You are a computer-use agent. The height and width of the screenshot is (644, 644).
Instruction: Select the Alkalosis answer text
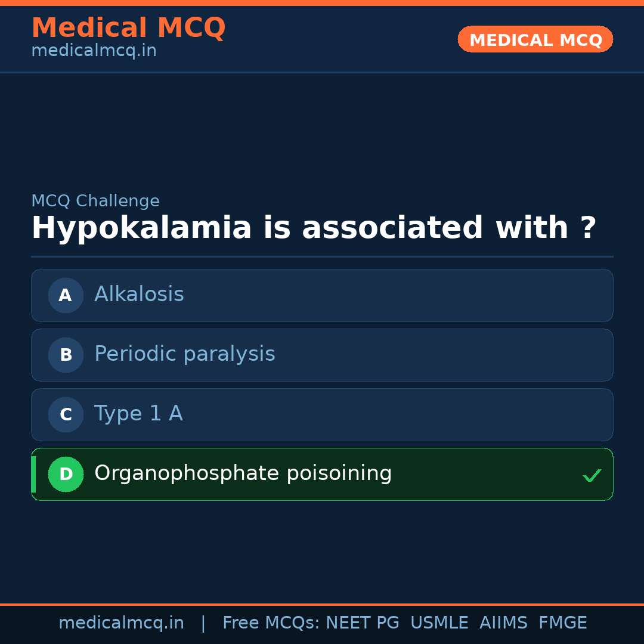(x=139, y=295)
